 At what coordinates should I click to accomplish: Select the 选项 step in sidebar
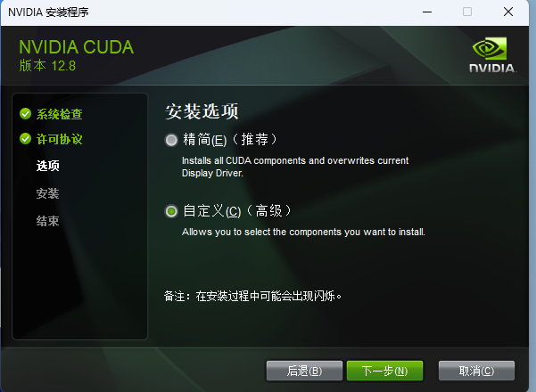(x=48, y=166)
